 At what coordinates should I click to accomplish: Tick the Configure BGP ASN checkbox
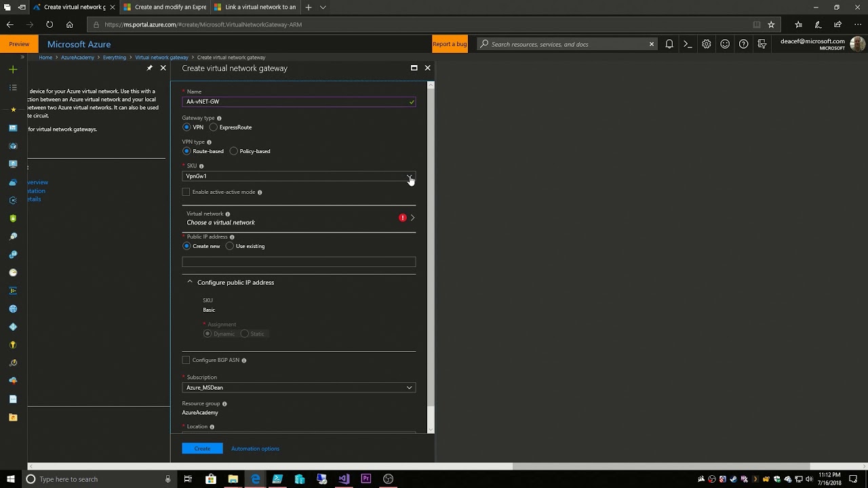(x=186, y=361)
